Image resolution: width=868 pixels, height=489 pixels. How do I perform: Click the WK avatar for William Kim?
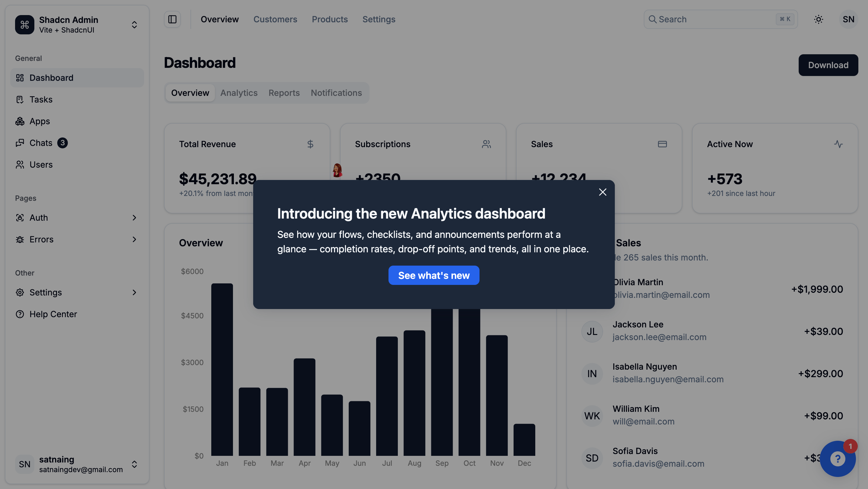[592, 416]
